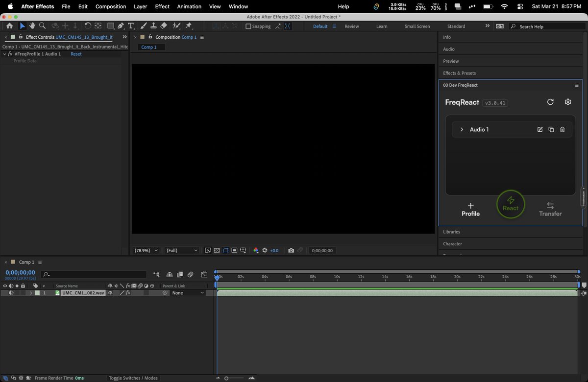The image size is (588, 382).
Task: Select the Rectangle shape tool
Action: [111, 26]
